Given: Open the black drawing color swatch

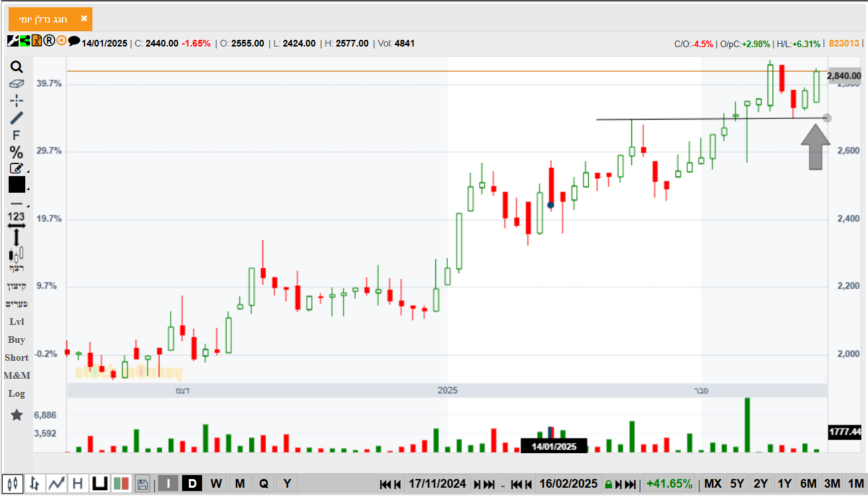Looking at the screenshot, I should coord(17,185).
